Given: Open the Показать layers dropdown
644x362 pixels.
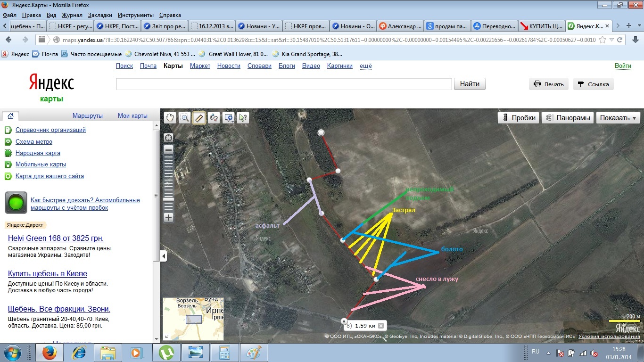Looking at the screenshot, I should [618, 118].
